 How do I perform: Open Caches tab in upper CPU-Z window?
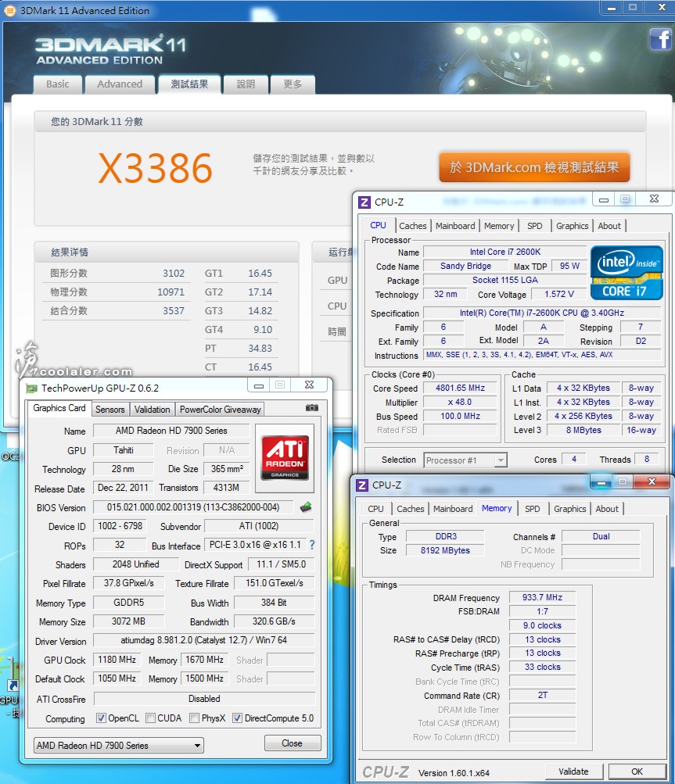413,226
